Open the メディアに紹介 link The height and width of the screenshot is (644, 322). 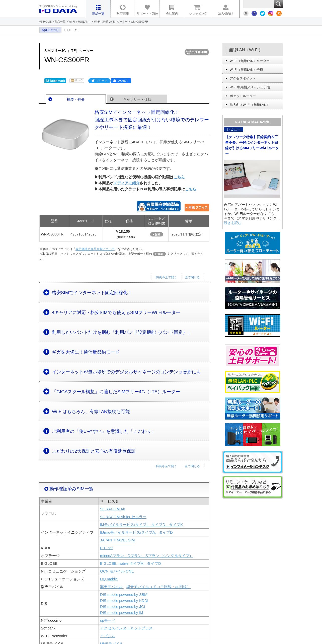click(126, 183)
